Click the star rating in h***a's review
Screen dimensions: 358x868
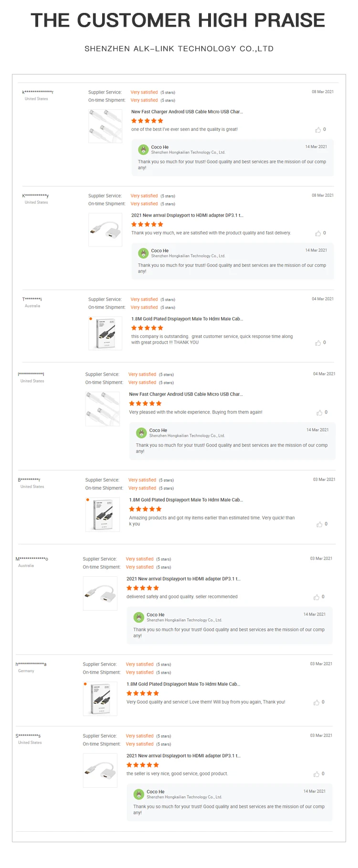tap(142, 693)
